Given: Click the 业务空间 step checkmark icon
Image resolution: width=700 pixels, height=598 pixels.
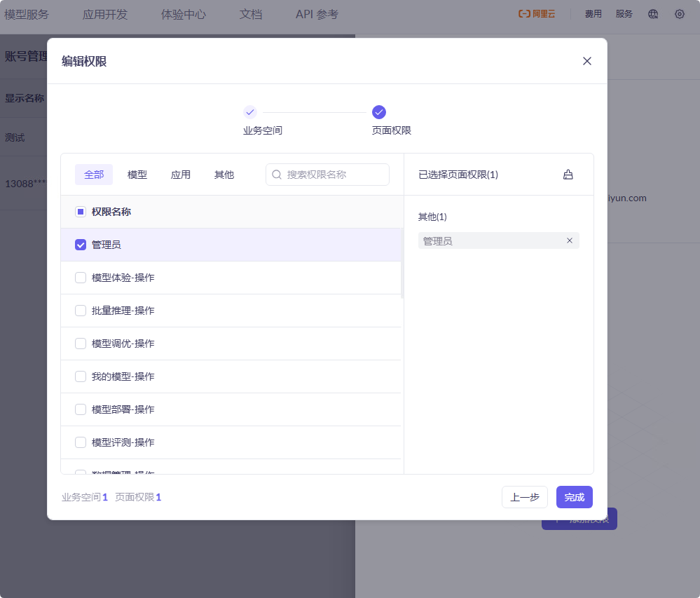Looking at the screenshot, I should pyautogui.click(x=249, y=111).
